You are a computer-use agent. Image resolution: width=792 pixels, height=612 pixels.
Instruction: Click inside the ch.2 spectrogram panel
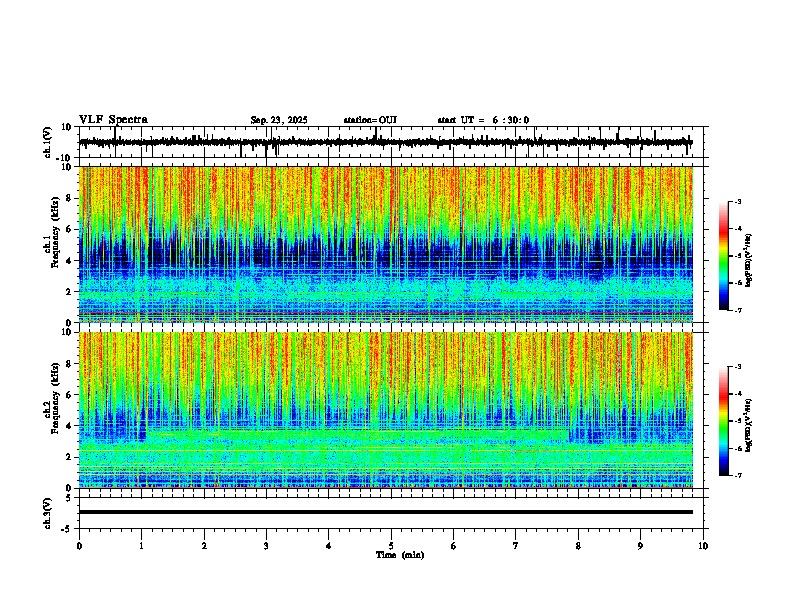(386, 410)
